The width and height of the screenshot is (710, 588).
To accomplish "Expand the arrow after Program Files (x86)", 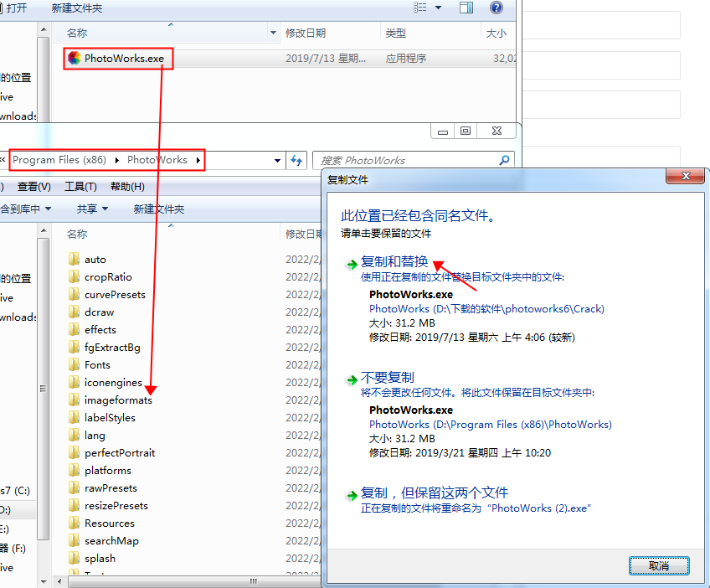I will [x=117, y=160].
